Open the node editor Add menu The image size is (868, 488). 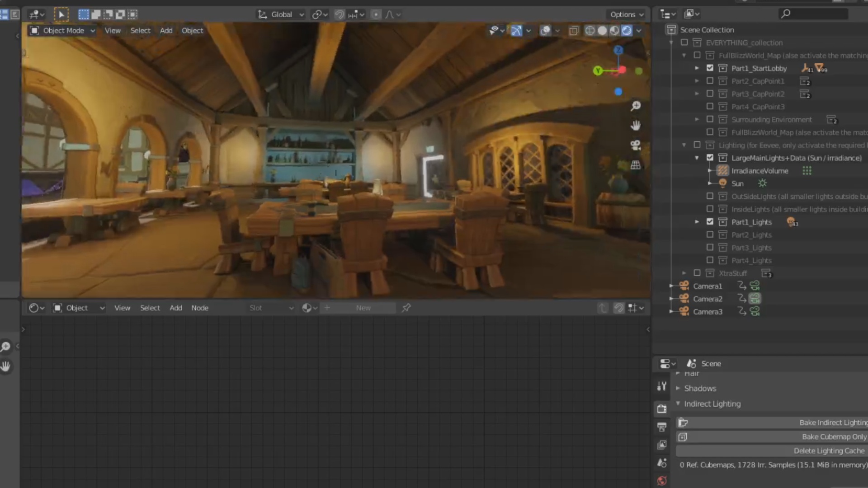[176, 308]
